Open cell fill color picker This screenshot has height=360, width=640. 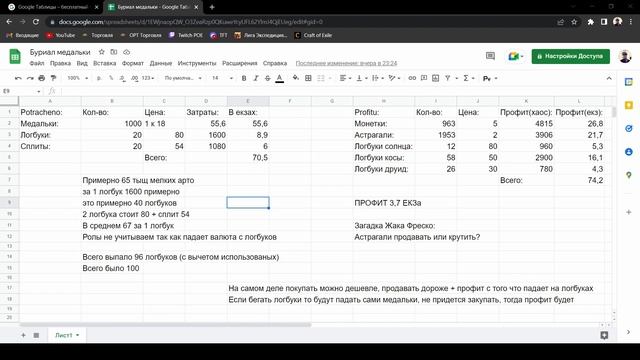296,78
